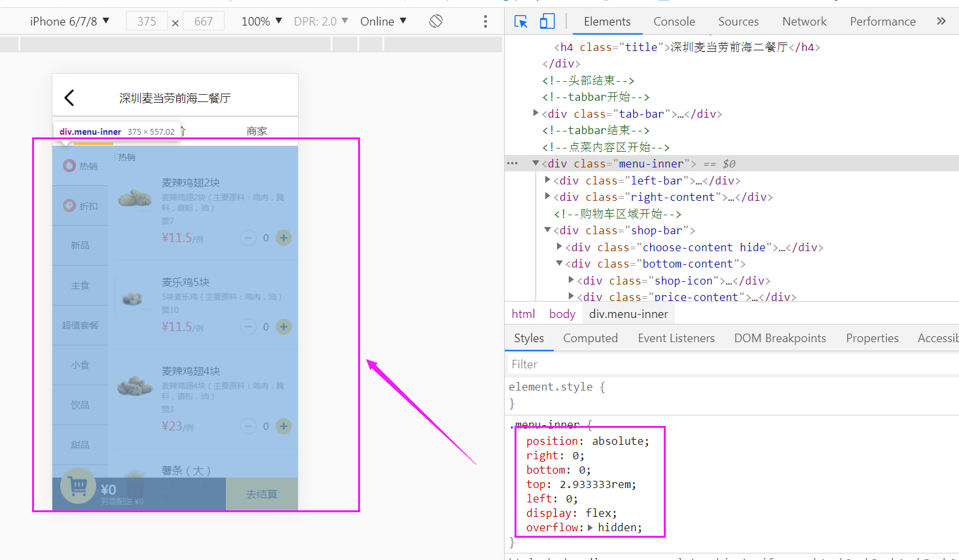
Task: Click the body breadcrumb
Action: [x=562, y=314]
